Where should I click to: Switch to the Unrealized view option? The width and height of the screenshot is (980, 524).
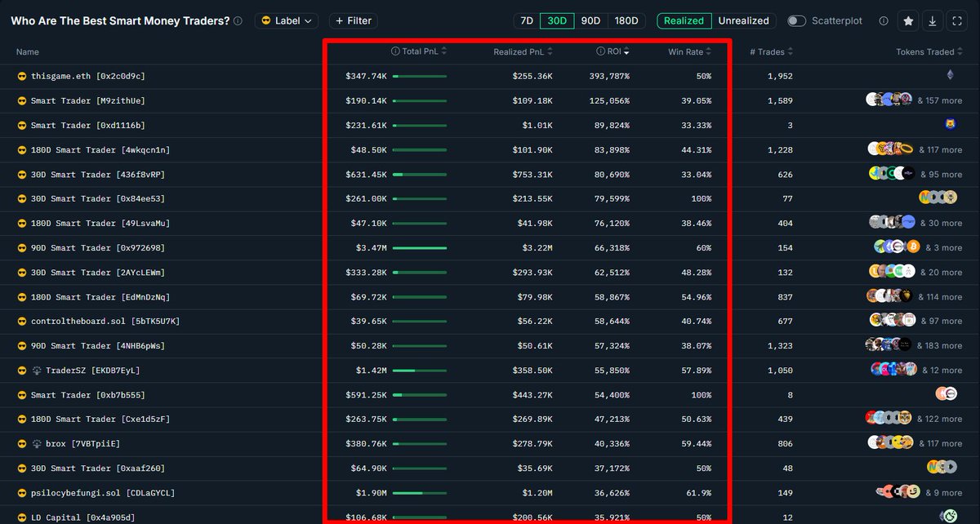coord(743,21)
